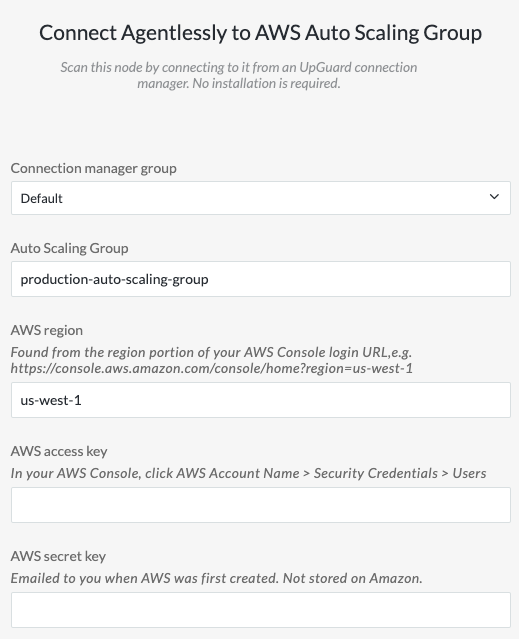This screenshot has height=639, width=519.
Task: Click the 'us-west-1' text in the region field
Action: (x=51, y=400)
